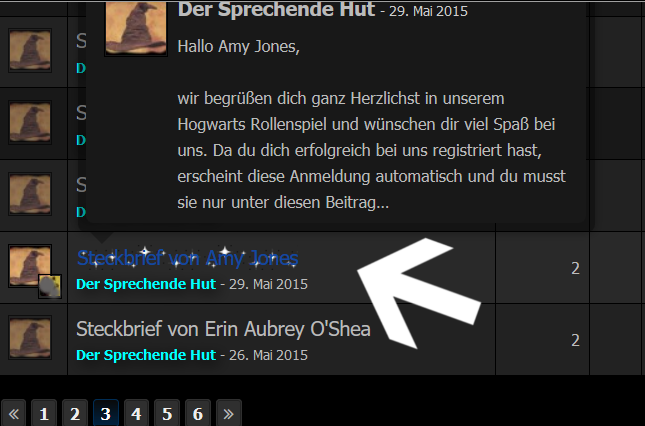Jump to page 2
Viewport: 645px width, 426px height.
pyautogui.click(x=75, y=413)
